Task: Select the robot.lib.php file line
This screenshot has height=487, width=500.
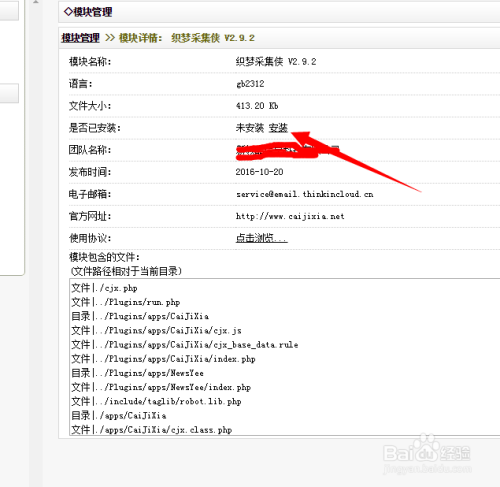Action: pos(156,401)
